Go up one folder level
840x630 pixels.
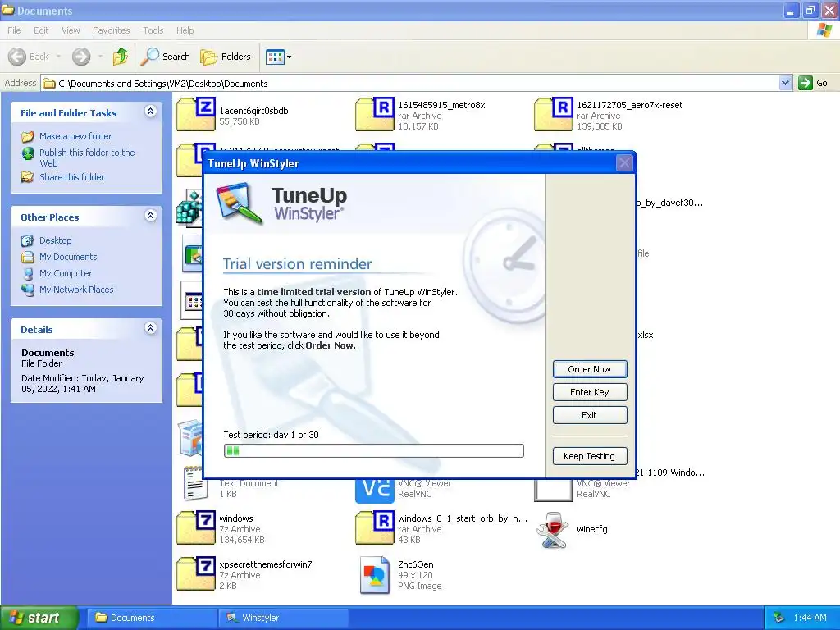(x=120, y=57)
